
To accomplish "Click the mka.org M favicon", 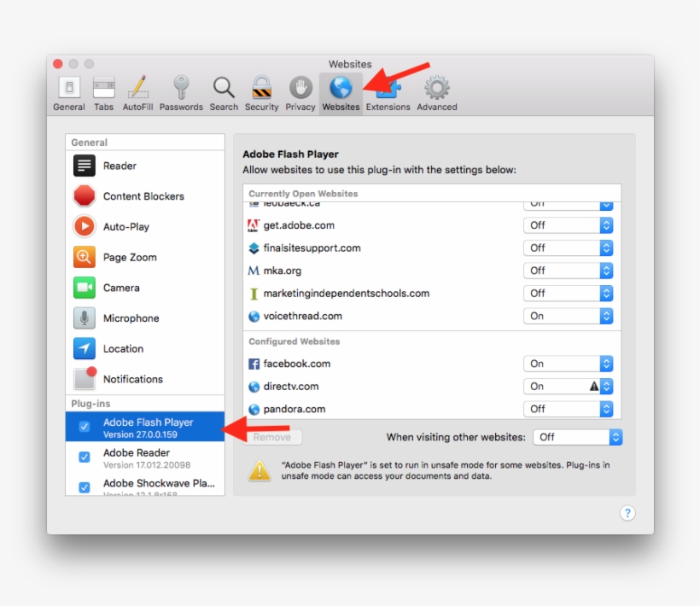I will (254, 271).
